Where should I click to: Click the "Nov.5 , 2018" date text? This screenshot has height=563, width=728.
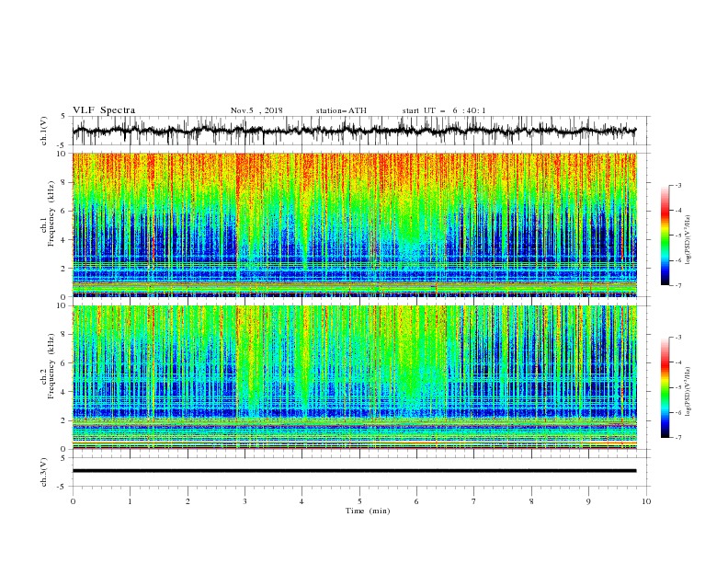pyautogui.click(x=256, y=110)
